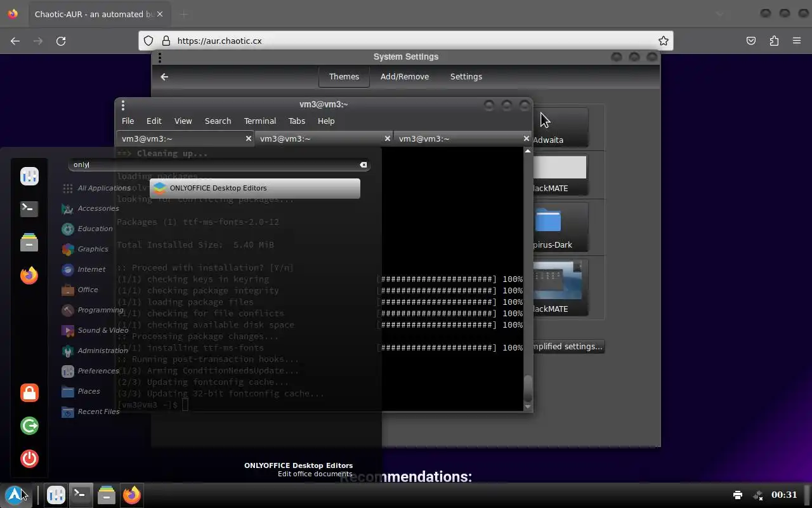The width and height of the screenshot is (812, 508).
Task: Open Firefox extensions puzzle icon
Action: tap(774, 41)
